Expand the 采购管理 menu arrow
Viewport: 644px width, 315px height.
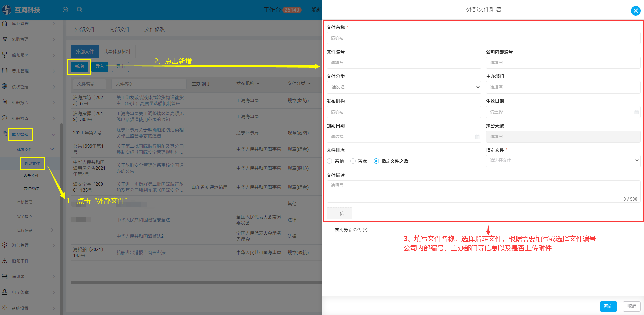54,39
